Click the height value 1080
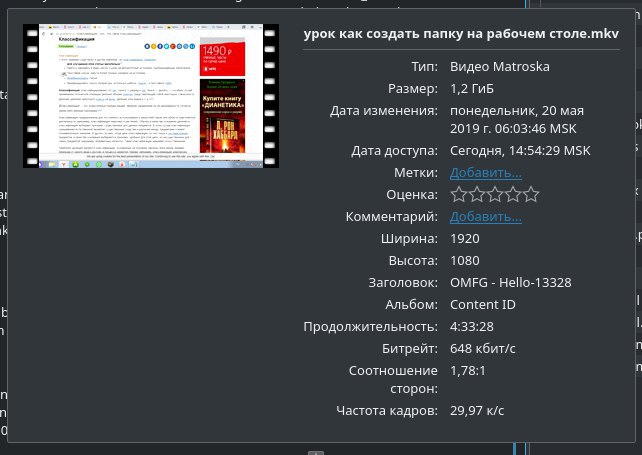 (x=465, y=260)
